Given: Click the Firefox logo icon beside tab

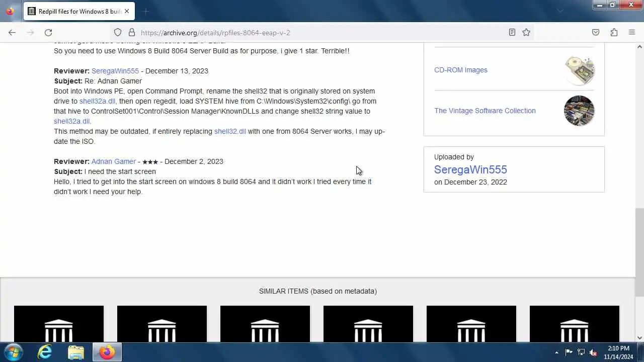Looking at the screenshot, I should point(10,11).
